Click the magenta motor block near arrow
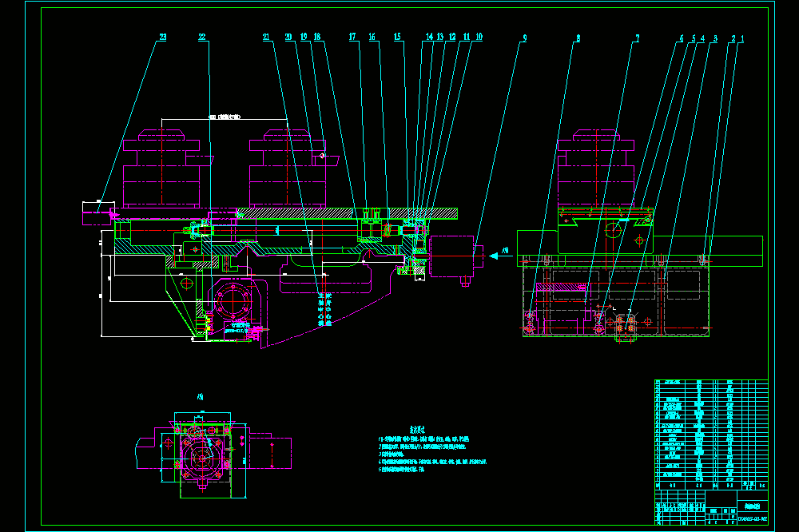Screen dimensions: 799x532 point(452,256)
